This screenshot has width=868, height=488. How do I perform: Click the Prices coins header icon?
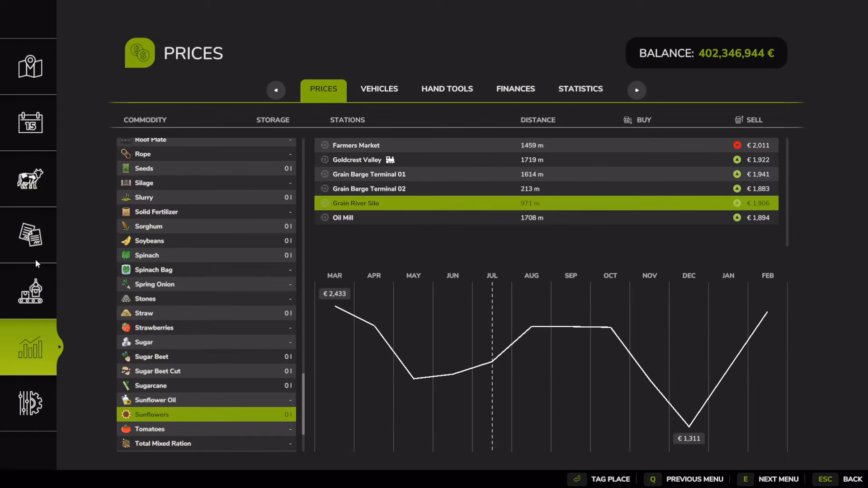pos(140,53)
